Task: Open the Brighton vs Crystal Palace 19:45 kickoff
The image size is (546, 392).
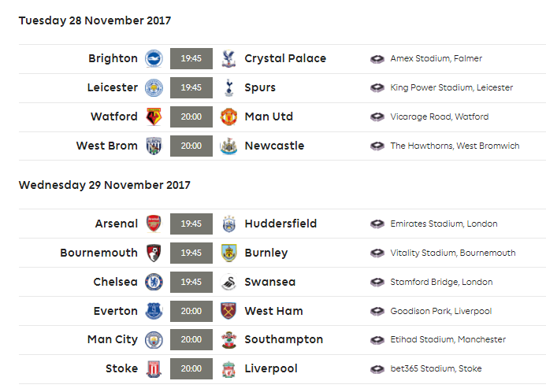Action: pos(191,58)
